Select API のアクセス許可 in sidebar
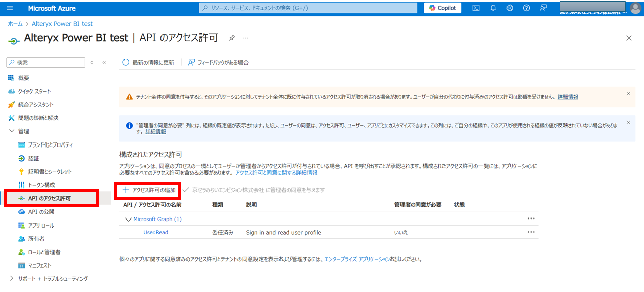The width and height of the screenshot is (644, 292). tap(50, 198)
